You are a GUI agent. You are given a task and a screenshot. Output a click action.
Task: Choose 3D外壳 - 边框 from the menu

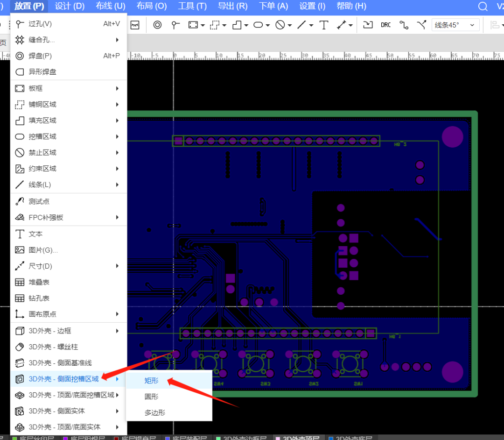point(69,331)
